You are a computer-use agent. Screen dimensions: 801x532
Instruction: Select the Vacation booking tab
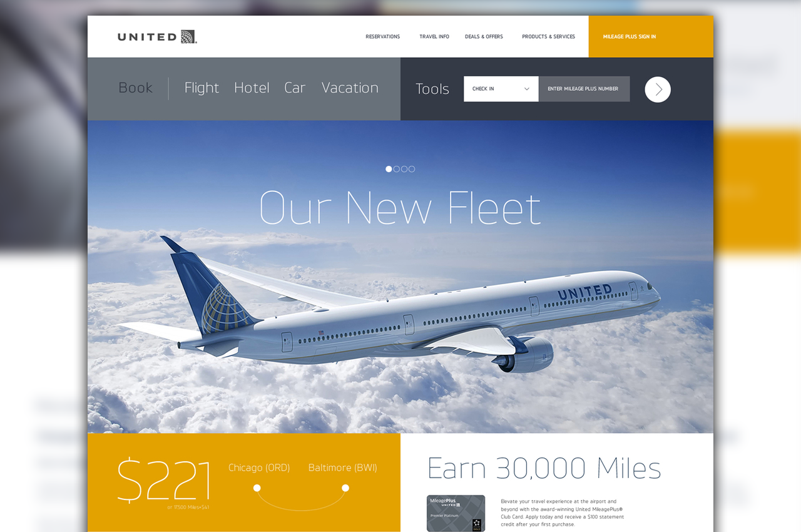point(350,88)
